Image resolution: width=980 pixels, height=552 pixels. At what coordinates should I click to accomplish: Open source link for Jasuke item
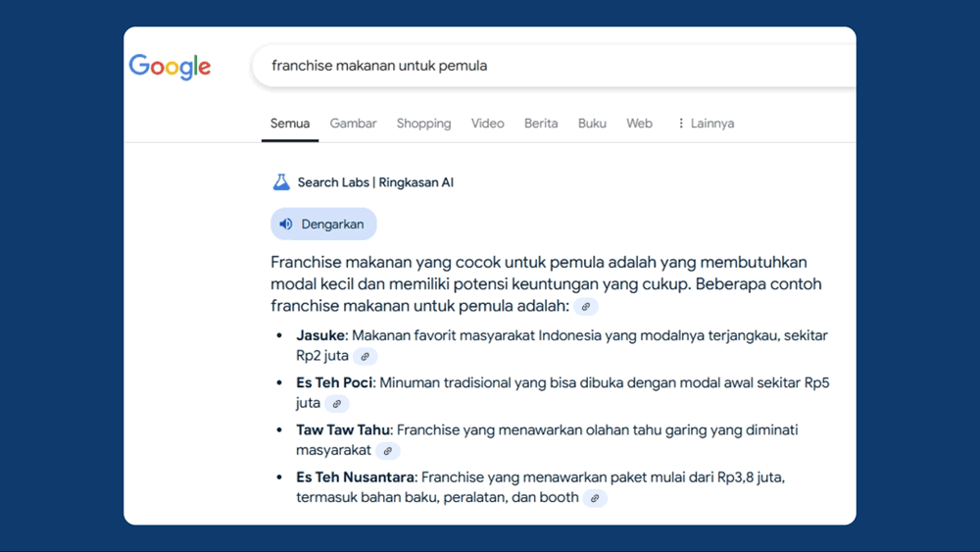pyautogui.click(x=365, y=356)
